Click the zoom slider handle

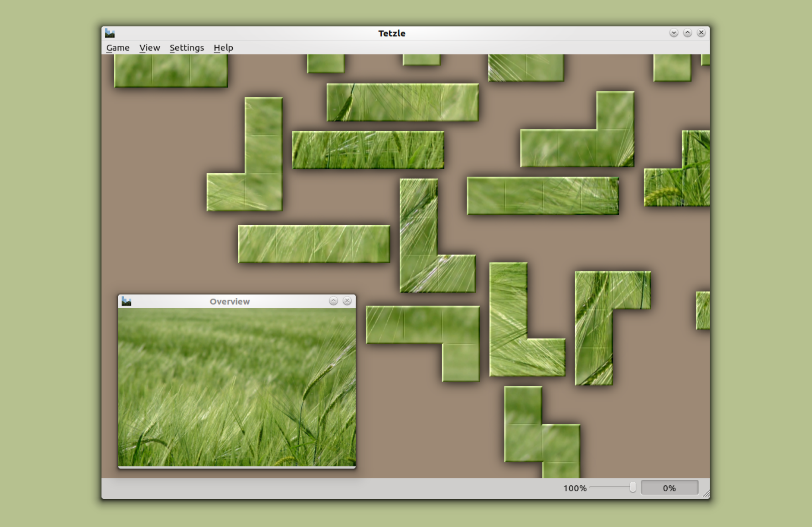(x=633, y=488)
